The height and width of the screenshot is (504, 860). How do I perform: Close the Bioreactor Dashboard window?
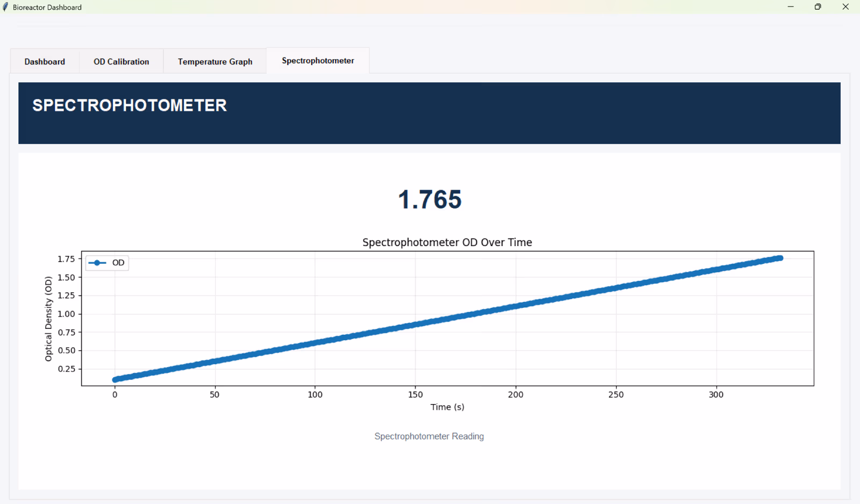[845, 7]
